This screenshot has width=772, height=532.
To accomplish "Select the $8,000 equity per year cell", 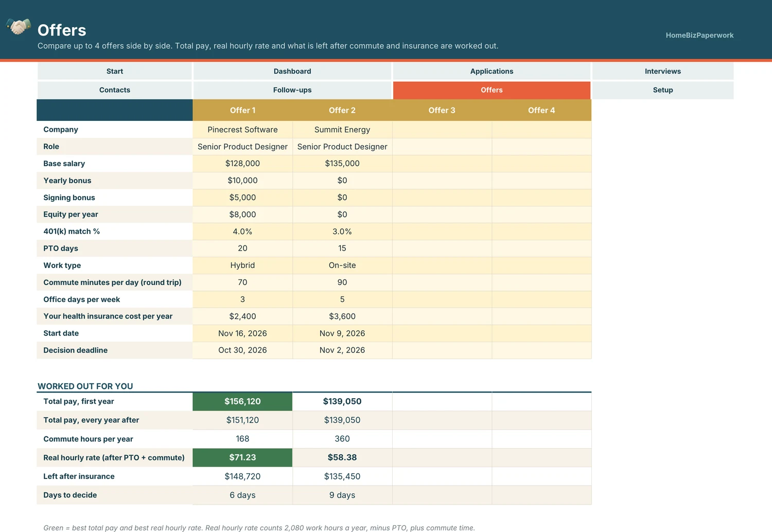I will tap(242, 215).
